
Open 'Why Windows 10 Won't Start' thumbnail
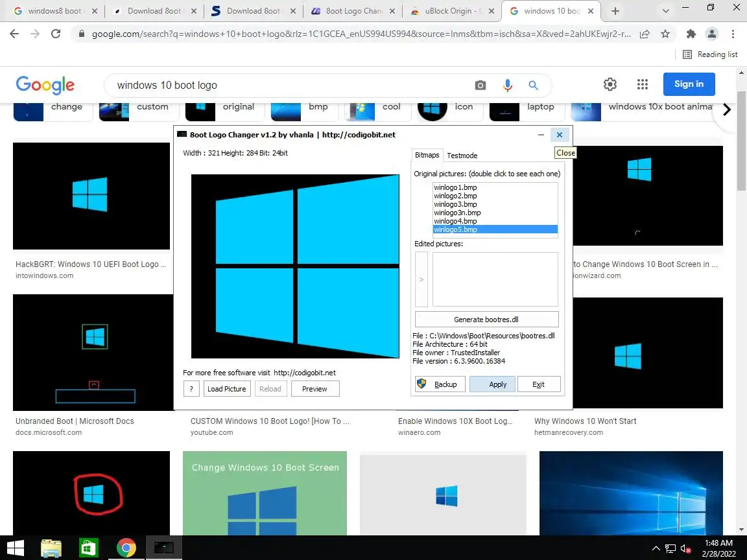tap(648, 353)
